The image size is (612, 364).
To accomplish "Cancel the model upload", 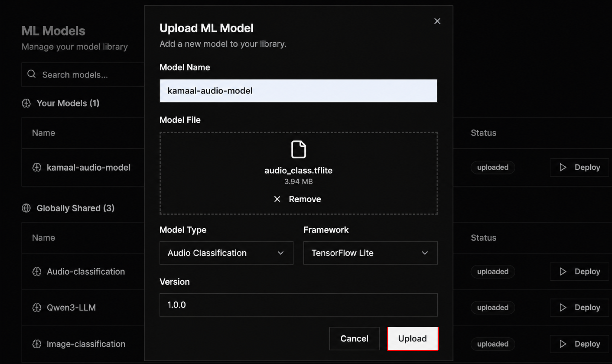I will (354, 338).
